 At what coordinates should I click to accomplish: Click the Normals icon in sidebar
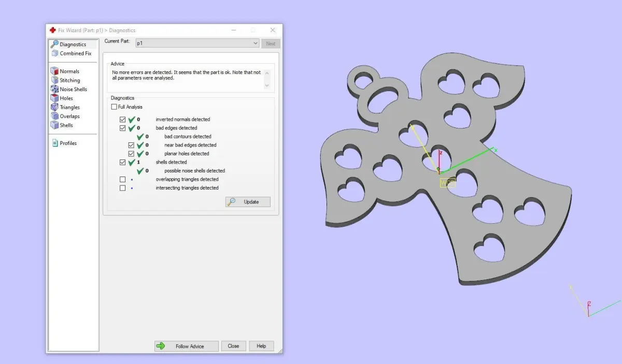(x=54, y=71)
